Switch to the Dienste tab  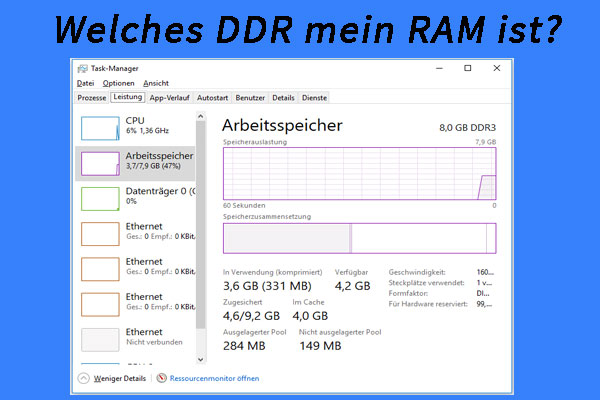(314, 98)
